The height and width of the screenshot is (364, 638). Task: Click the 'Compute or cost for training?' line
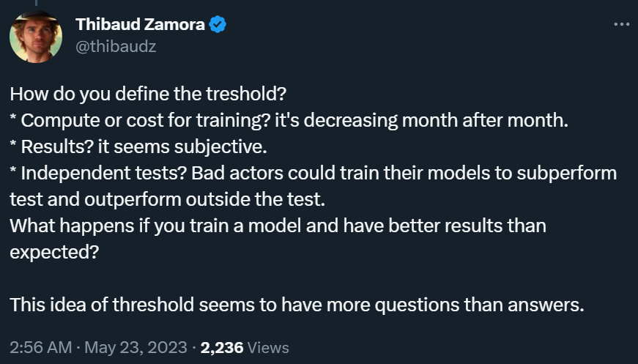pyautogui.click(x=289, y=120)
